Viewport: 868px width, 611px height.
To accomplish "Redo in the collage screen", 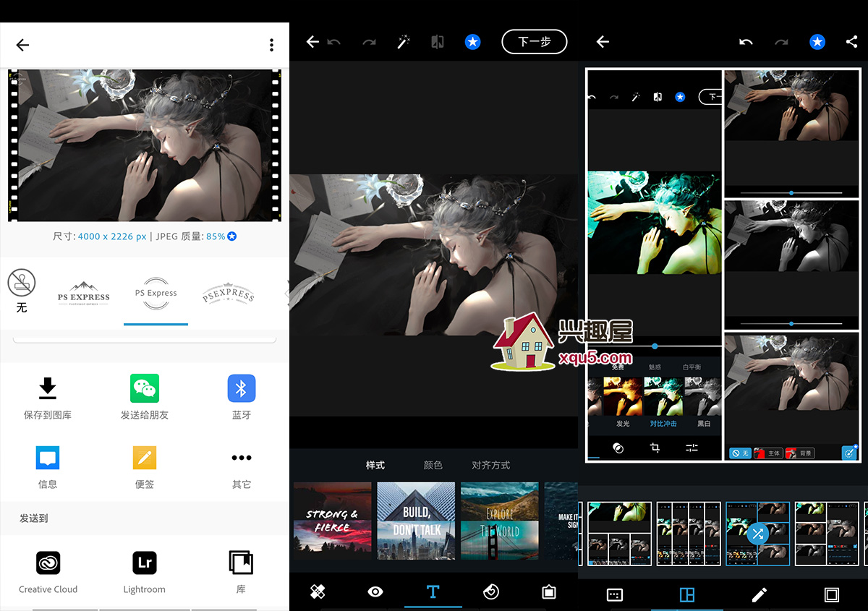I will click(781, 42).
